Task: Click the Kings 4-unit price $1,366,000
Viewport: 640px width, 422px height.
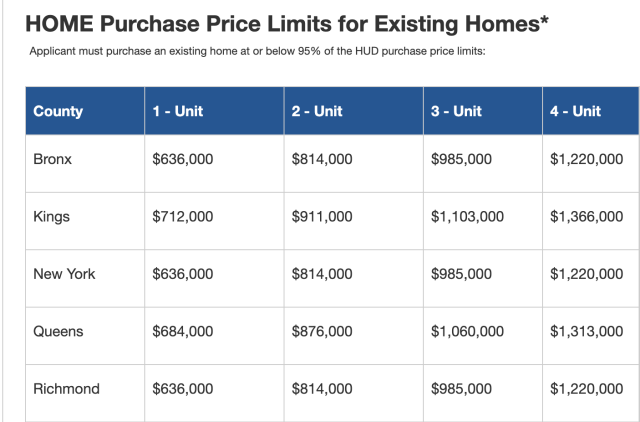Action: pyautogui.click(x=586, y=216)
